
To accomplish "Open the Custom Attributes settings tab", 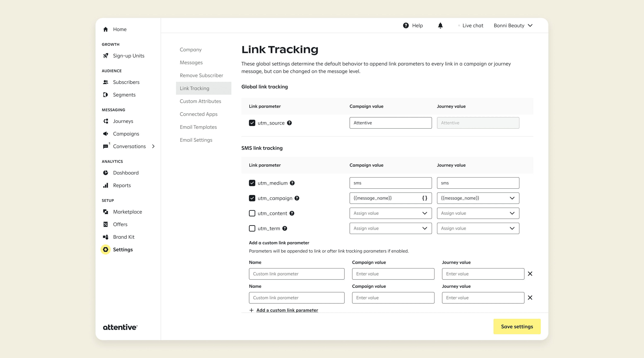I will click(x=200, y=101).
